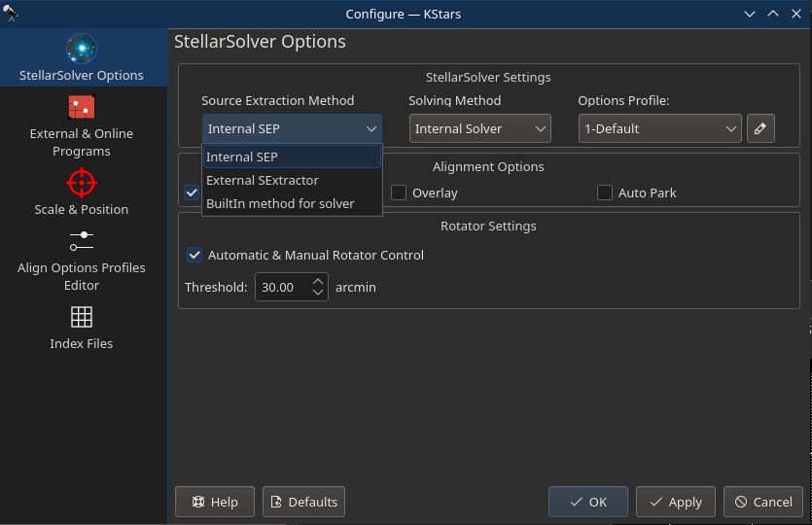Decrease the Threshold arcmin value

(318, 293)
